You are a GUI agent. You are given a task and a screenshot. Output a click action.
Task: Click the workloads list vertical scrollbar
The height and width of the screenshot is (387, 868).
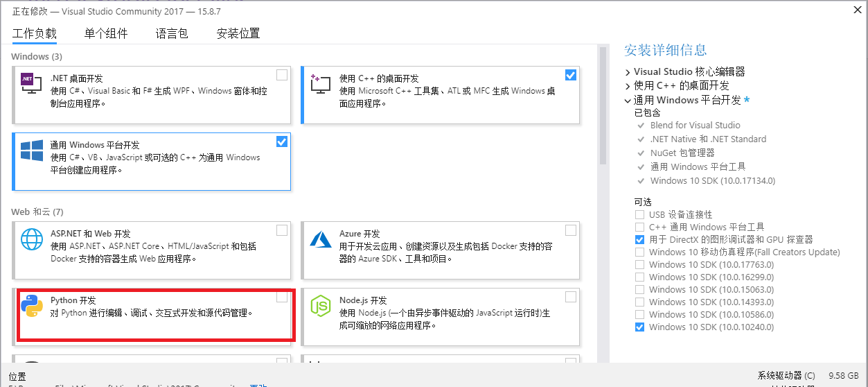pos(603,105)
